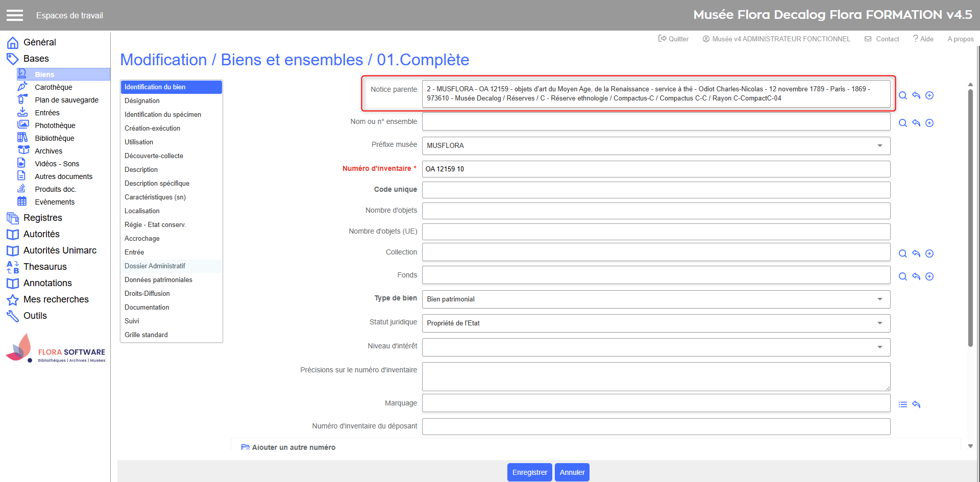980x482 pixels.
Task: Expand the Préfixe musée dropdown
Action: point(879,146)
